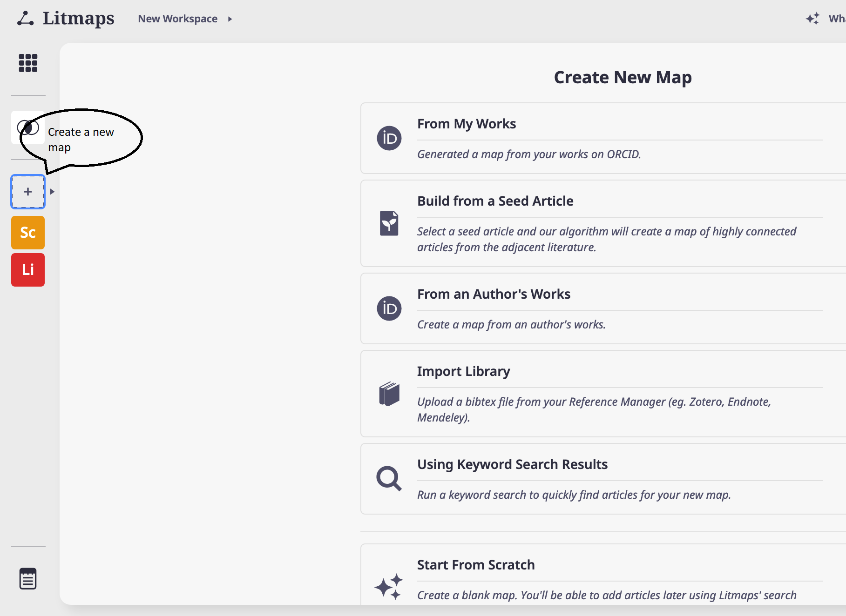Click the red Li shortcut in the sidebar
This screenshot has height=616, width=846.
tap(27, 269)
